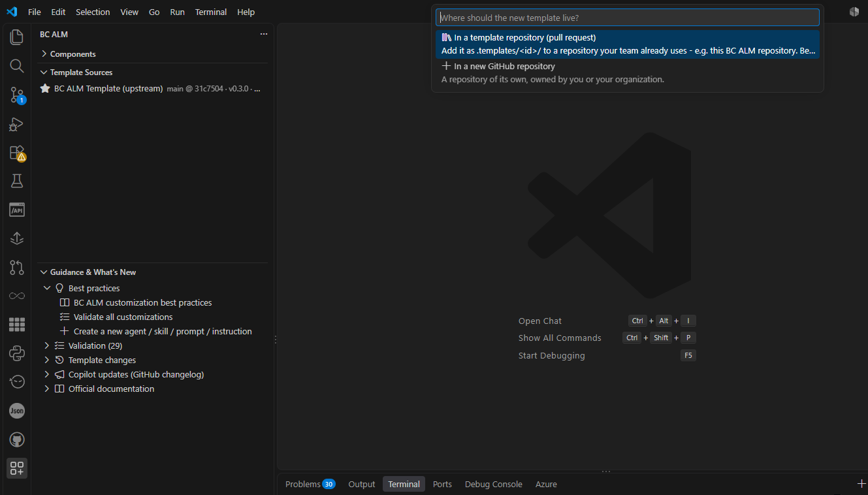Open the GitHub activity bar icon
868x495 pixels.
point(17,439)
